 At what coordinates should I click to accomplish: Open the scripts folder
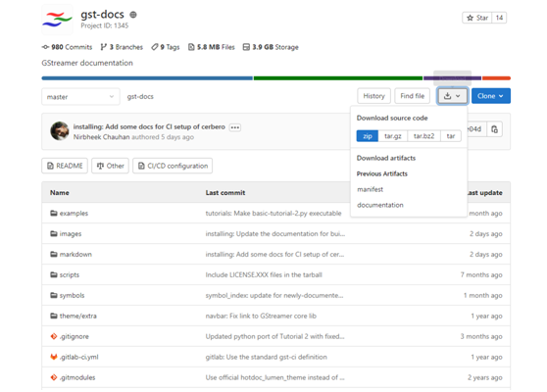70,274
